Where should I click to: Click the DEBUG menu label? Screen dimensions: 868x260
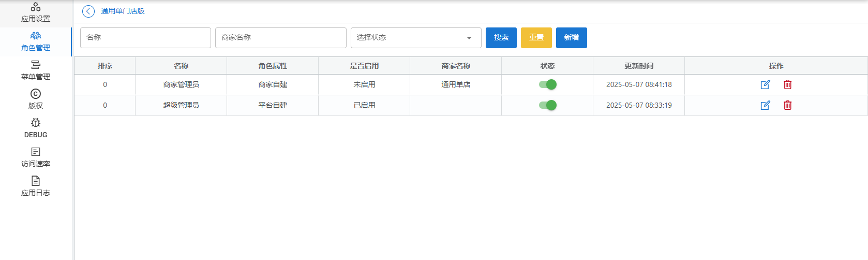tap(36, 135)
